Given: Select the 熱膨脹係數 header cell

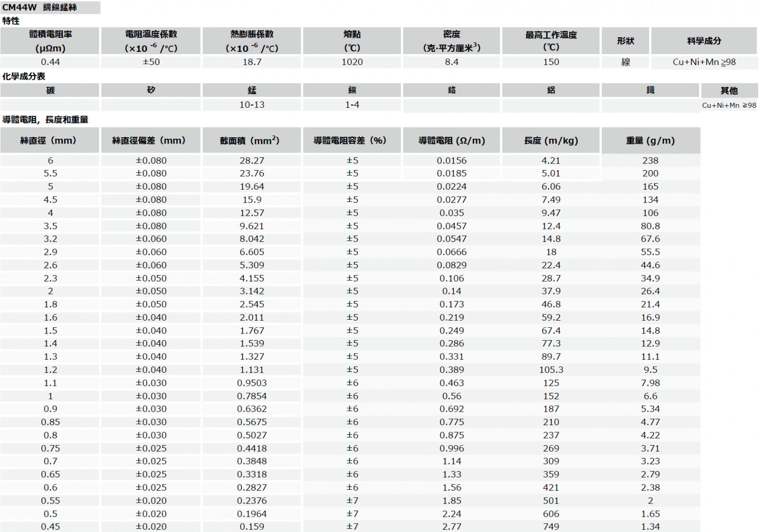Looking at the screenshot, I should [252, 41].
